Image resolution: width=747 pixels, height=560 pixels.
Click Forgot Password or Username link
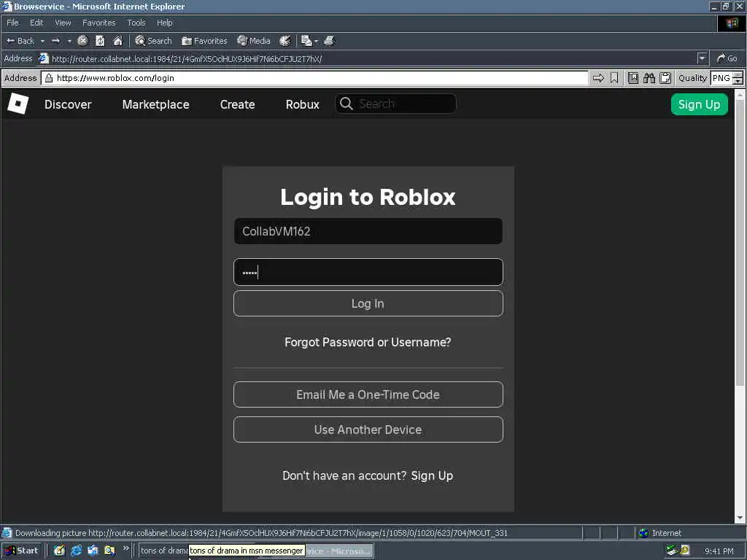tap(368, 343)
